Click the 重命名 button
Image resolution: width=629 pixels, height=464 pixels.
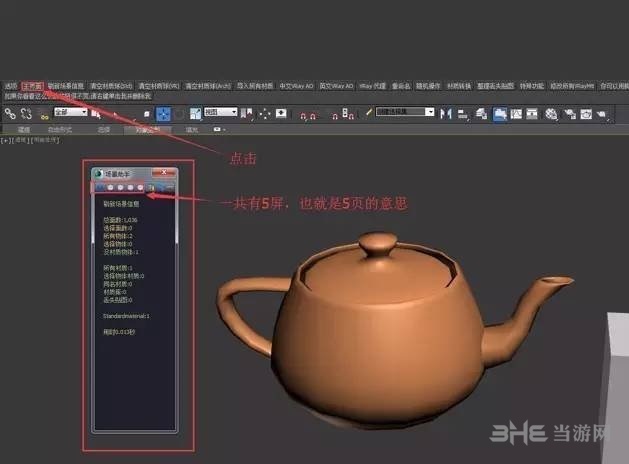pos(401,86)
